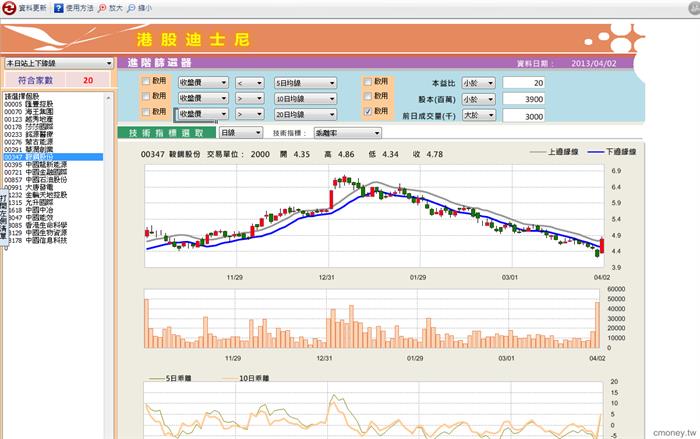Click the 放大 zoom in magnifier
The width and height of the screenshot is (700, 439).
point(105,7)
